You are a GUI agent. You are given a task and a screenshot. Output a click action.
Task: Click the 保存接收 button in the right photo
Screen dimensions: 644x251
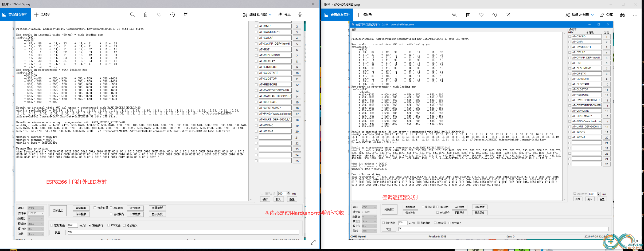pyautogui.click(x=410, y=213)
